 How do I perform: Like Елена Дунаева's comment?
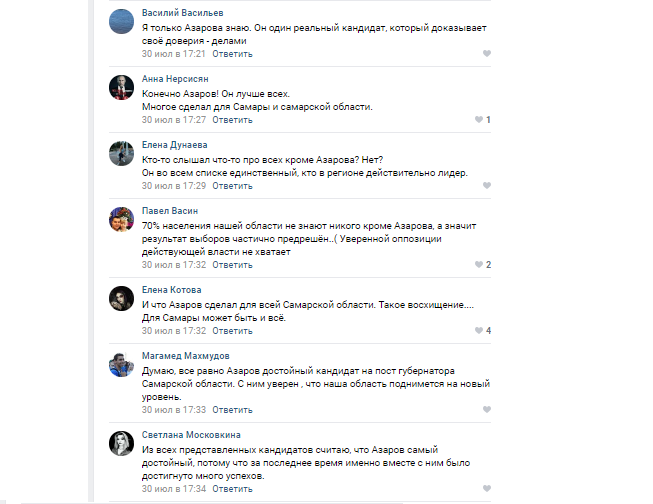(487, 185)
